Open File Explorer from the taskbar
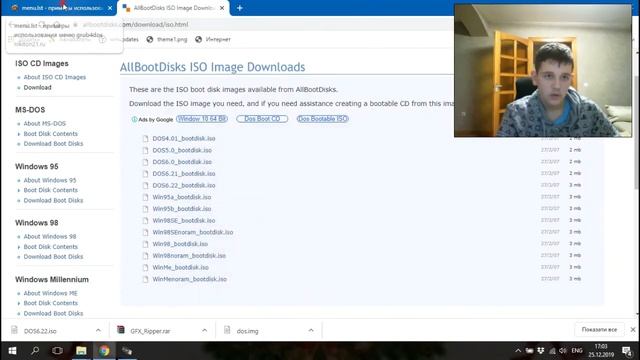Screen dimensions: 640x360 [x=81, y=351]
